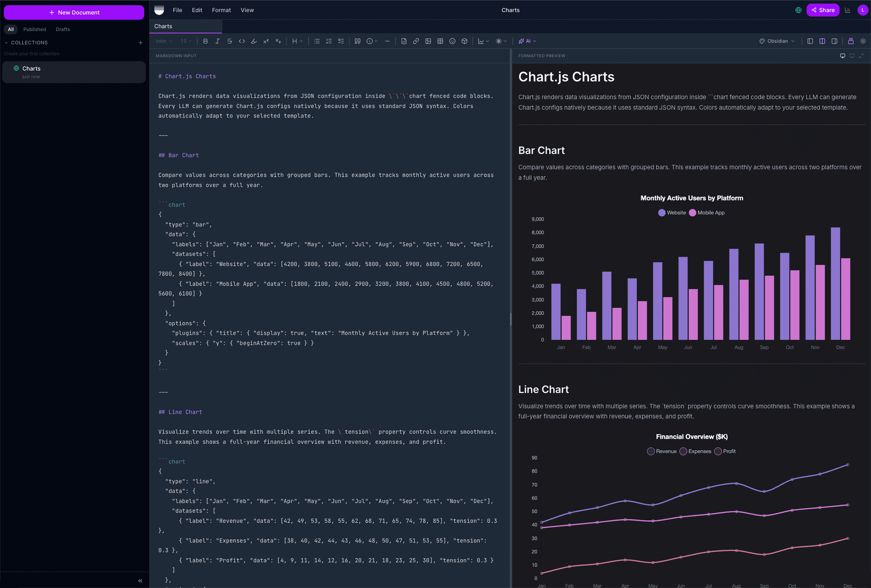Open the Format menu
The height and width of the screenshot is (588, 871).
[221, 10]
